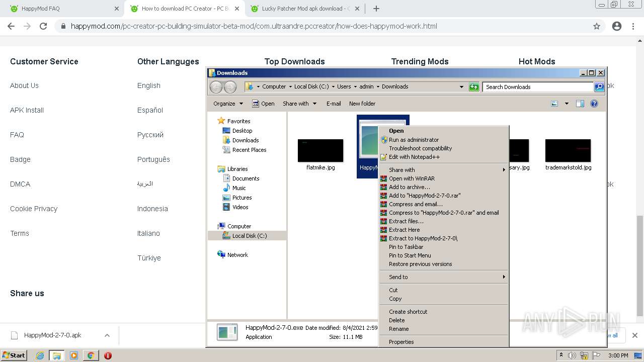Open a new browser tab

click(376, 9)
